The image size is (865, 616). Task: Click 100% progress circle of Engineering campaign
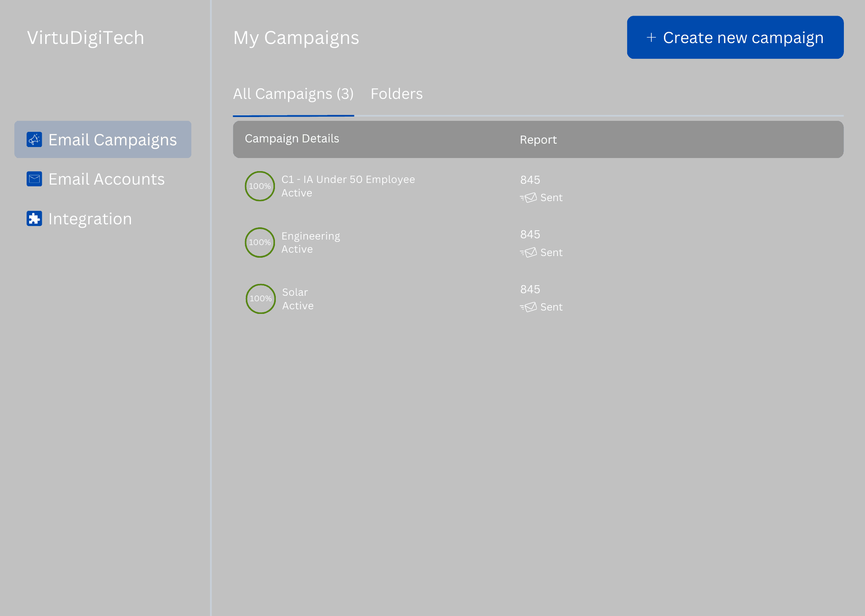260,243
